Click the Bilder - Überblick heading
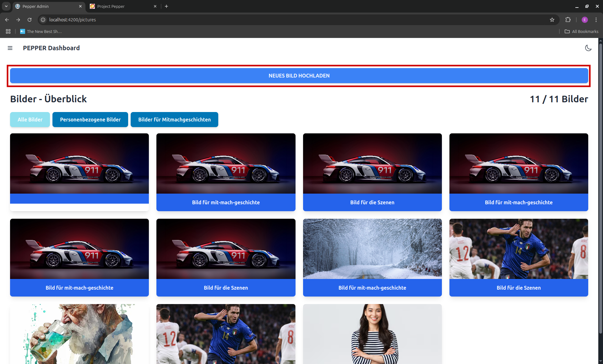603x364 pixels. [x=48, y=99]
